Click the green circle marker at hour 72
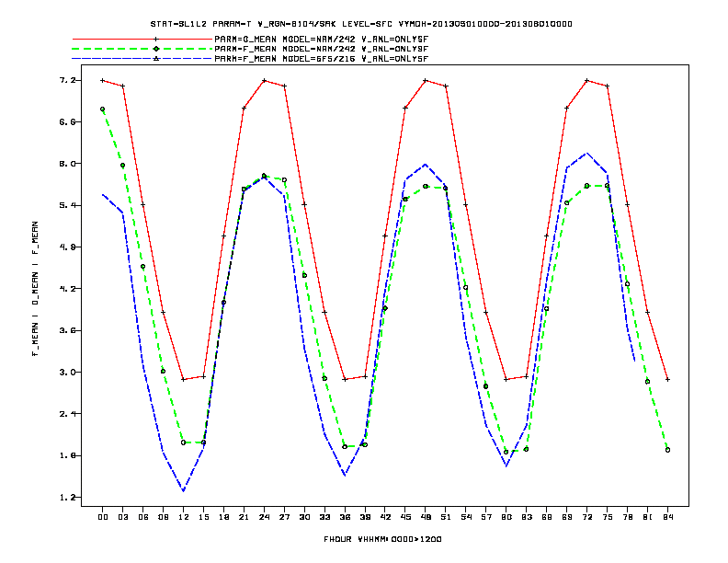Image resolution: width=728 pixels, height=563 pixels. click(x=586, y=186)
